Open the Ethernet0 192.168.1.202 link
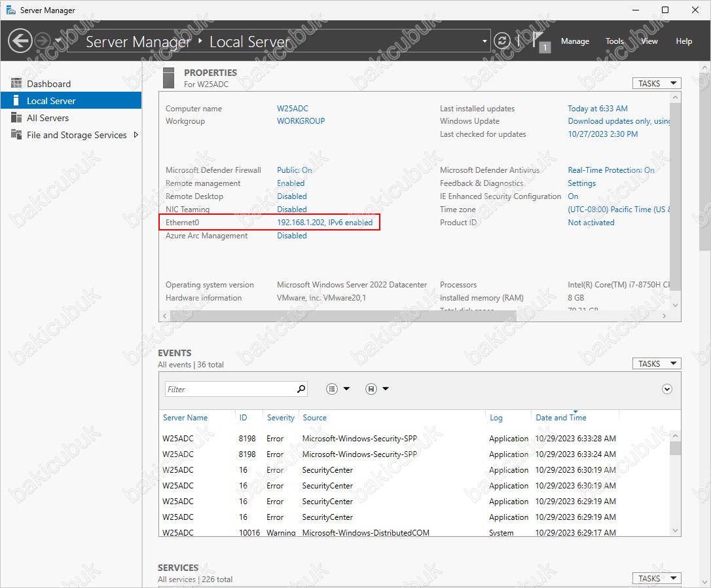Screen dimensions: 711x588 click(x=325, y=223)
